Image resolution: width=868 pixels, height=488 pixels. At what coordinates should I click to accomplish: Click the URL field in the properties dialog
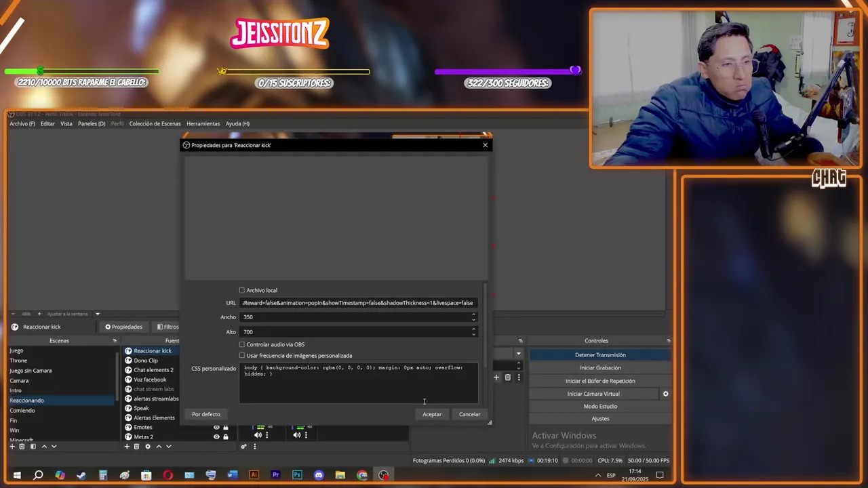click(358, 303)
